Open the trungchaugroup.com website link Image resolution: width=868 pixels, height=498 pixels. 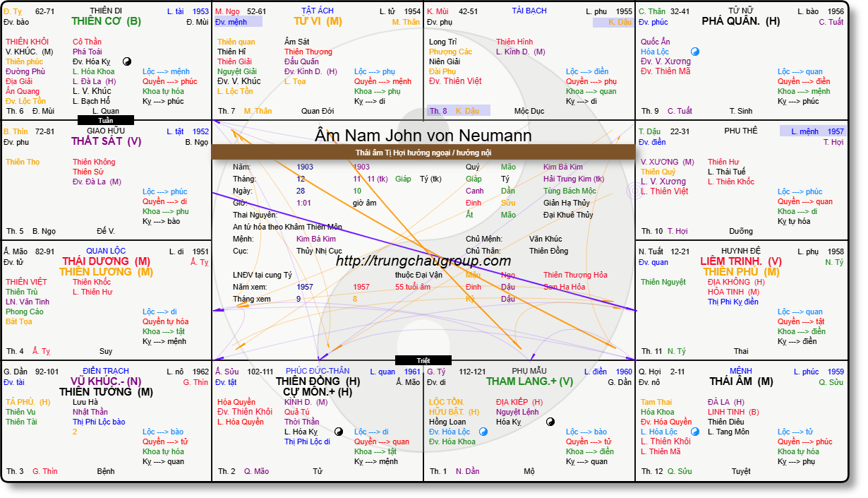pos(423,261)
